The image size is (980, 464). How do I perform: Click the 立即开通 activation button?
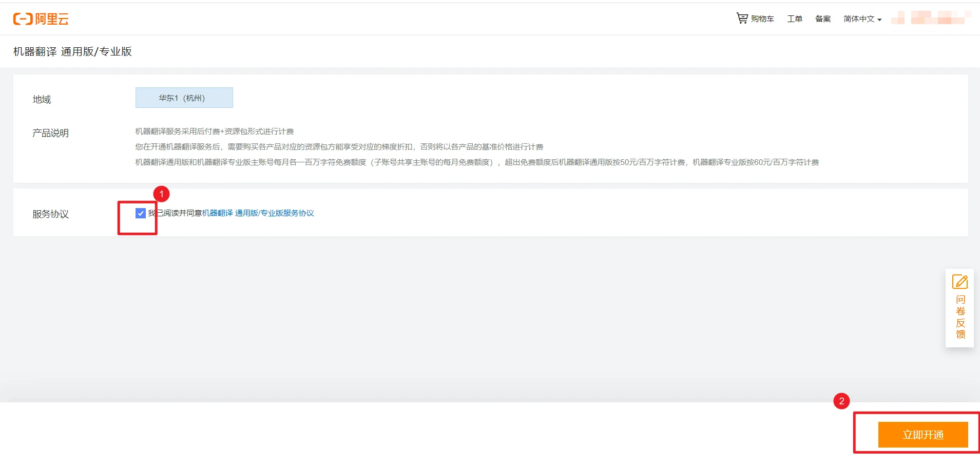922,434
